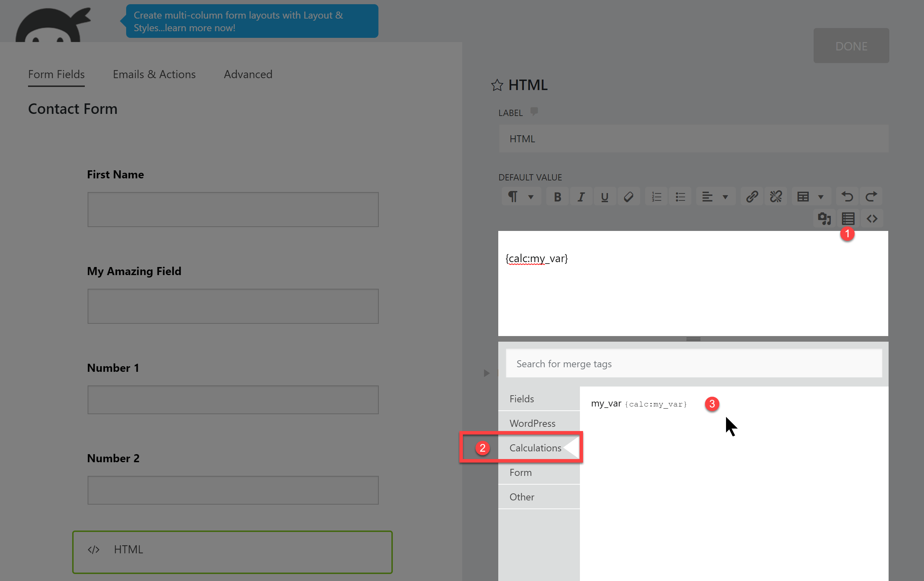Click the insert link icon
This screenshot has width=924, height=581.
(752, 197)
